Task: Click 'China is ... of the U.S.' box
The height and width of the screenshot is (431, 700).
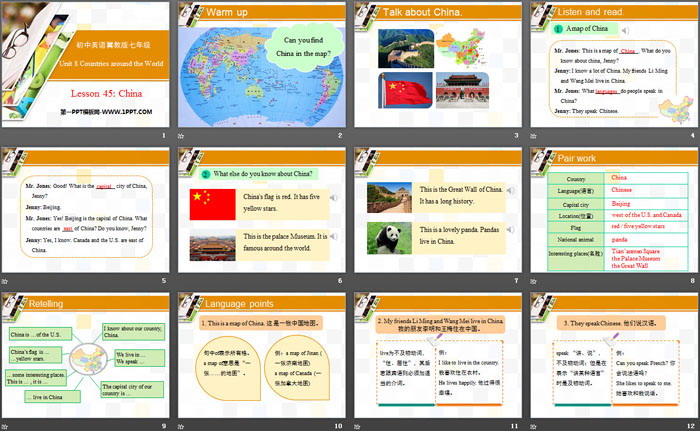Action: [40, 334]
